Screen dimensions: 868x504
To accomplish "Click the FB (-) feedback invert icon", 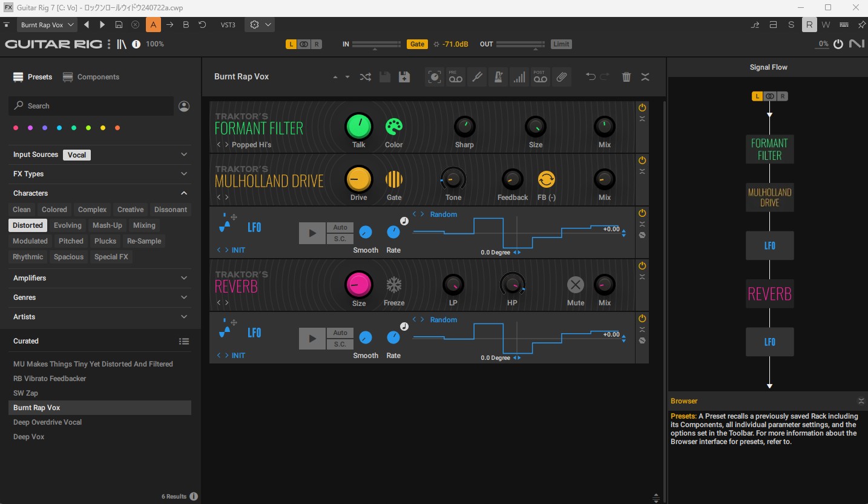I will [x=546, y=180].
